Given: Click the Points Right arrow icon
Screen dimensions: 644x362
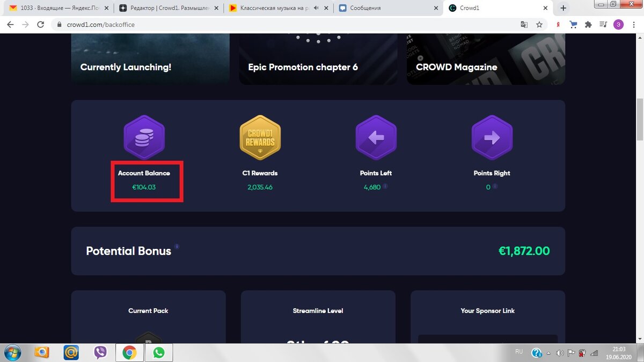Looking at the screenshot, I should (x=492, y=138).
